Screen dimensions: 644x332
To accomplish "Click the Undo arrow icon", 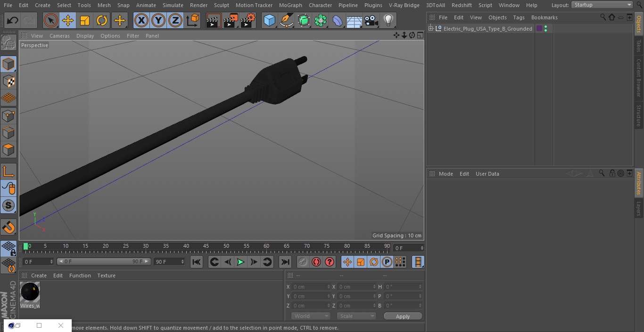I will pyautogui.click(x=13, y=20).
